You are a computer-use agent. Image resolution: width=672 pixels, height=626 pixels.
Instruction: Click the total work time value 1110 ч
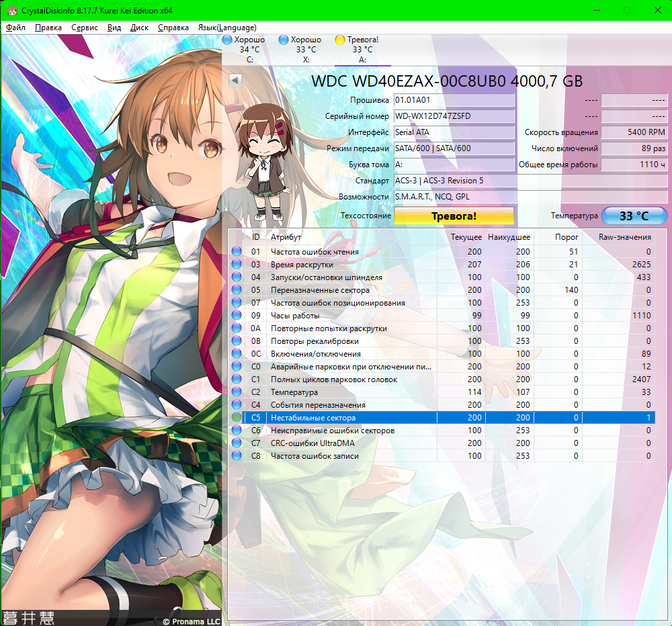tap(634, 165)
